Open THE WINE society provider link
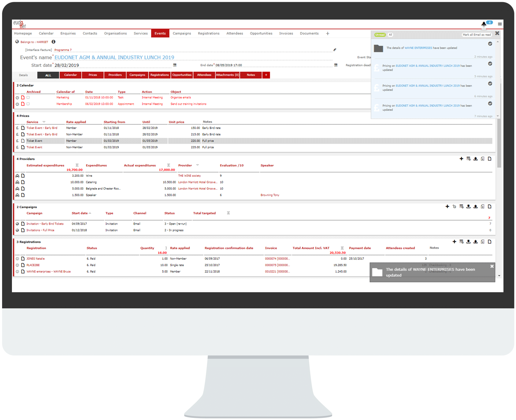Viewport: 516px width, 420px height. tap(189, 176)
